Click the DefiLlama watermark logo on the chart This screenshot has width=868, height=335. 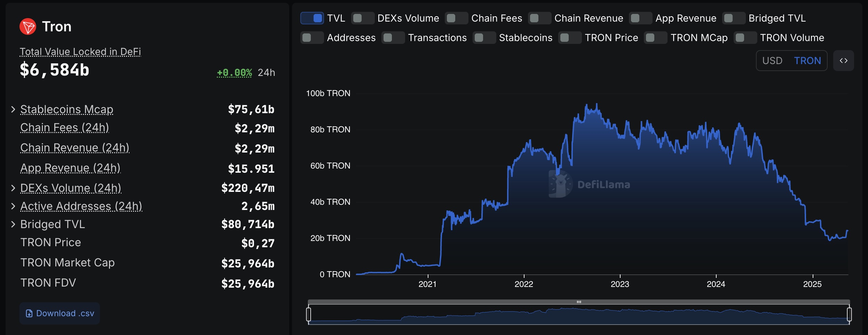(560, 184)
